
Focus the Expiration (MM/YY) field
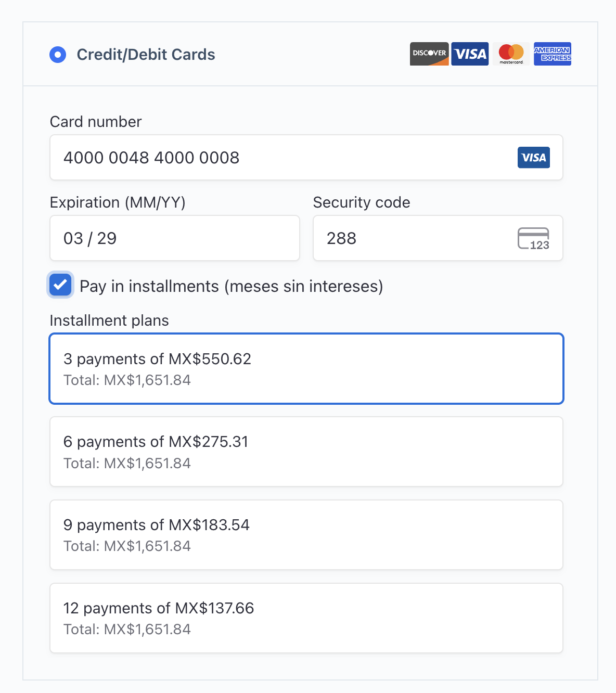point(174,238)
